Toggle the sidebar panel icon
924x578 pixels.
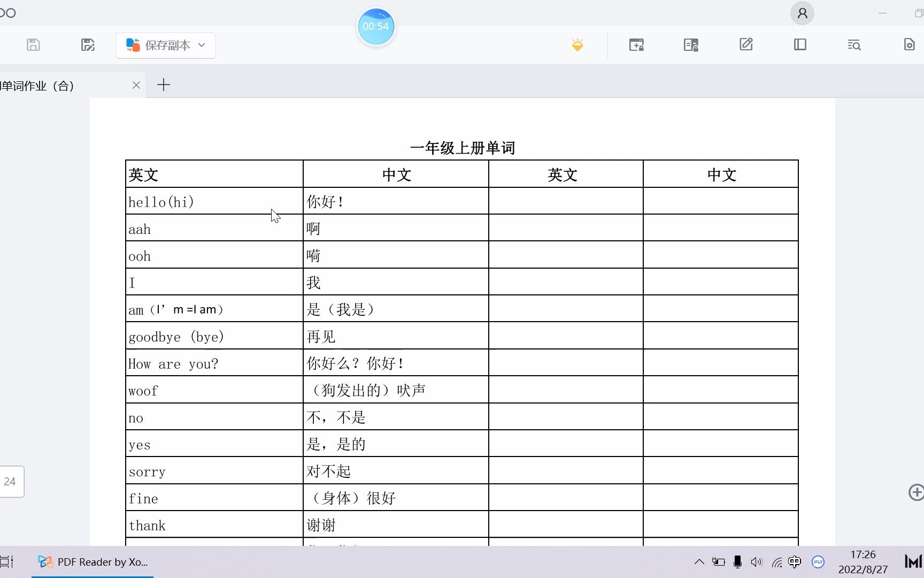pos(800,44)
